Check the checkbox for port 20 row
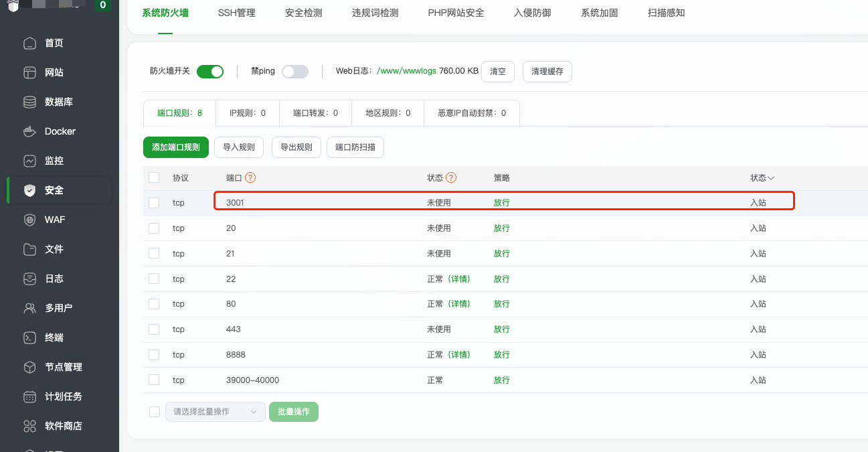The width and height of the screenshot is (868, 452). pyautogui.click(x=154, y=228)
